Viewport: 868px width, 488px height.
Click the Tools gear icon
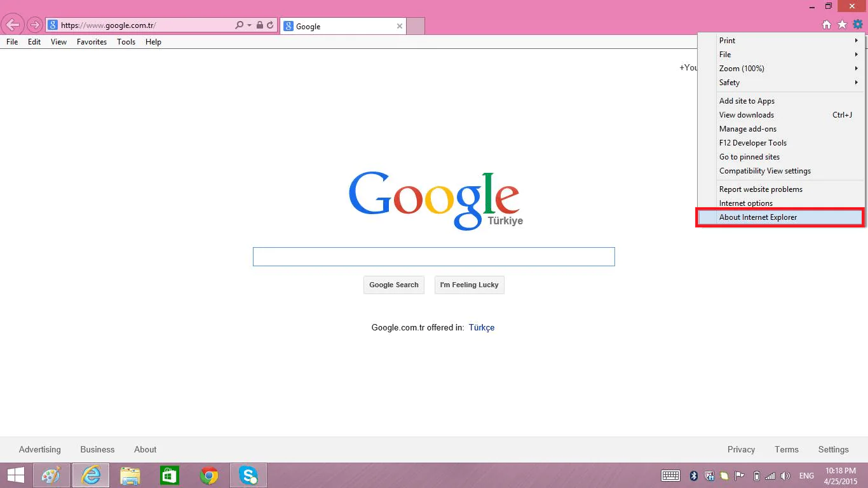pos(858,24)
